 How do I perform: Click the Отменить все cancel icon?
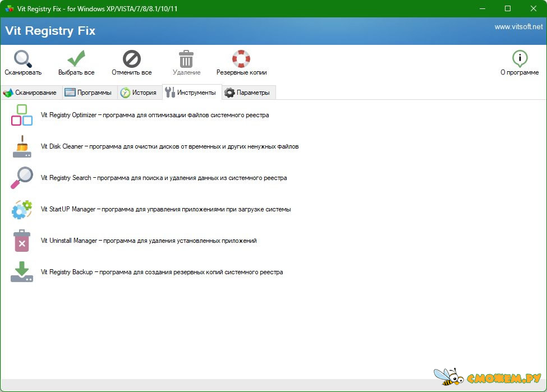click(131, 58)
